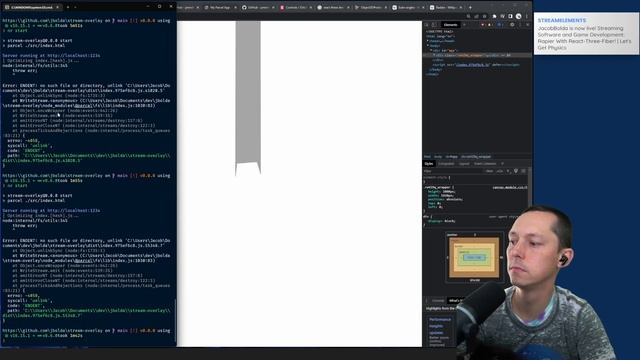The width and height of the screenshot is (640, 360).
Task: Edit the display block declaration
Action: tap(441, 221)
